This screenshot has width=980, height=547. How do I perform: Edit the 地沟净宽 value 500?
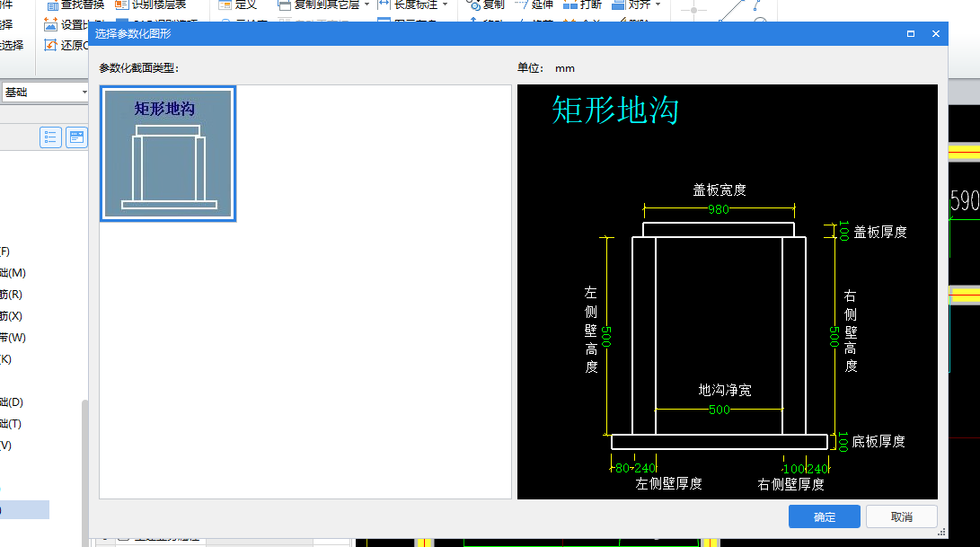point(720,410)
